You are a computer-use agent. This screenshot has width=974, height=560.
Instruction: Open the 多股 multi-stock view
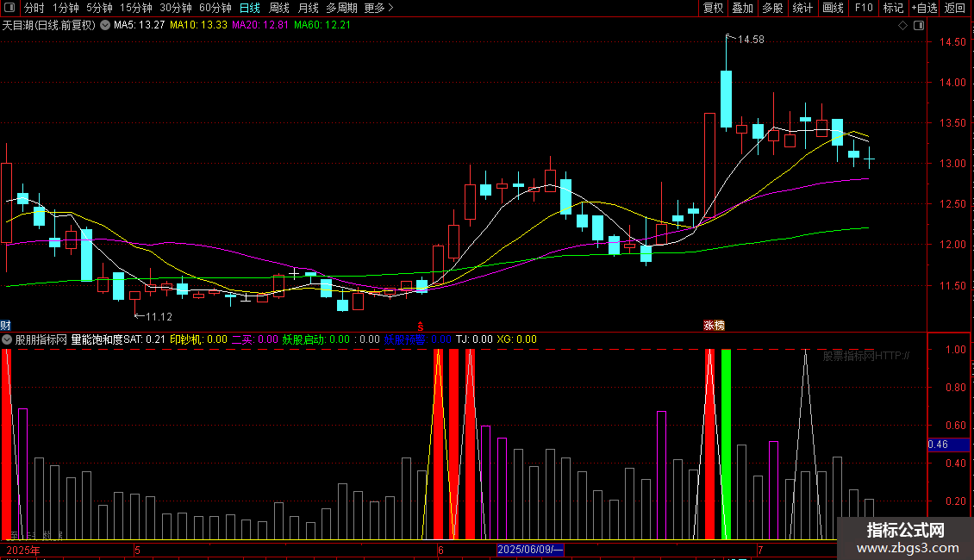pyautogui.click(x=773, y=8)
